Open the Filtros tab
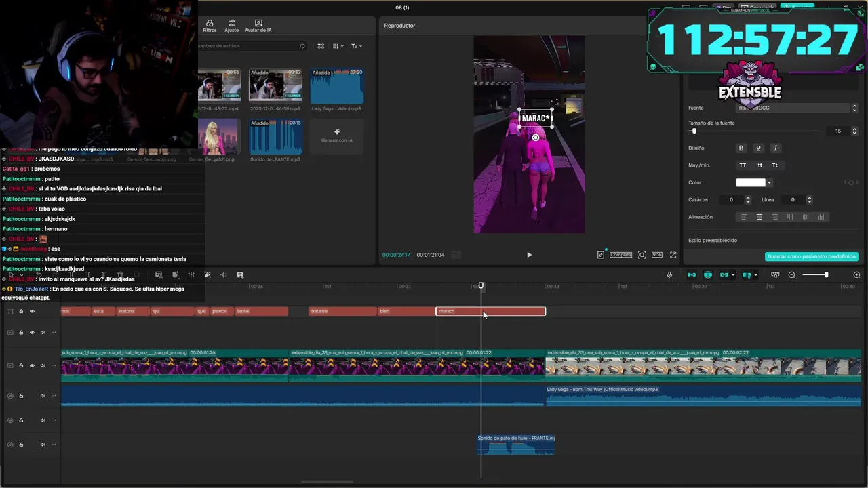 click(x=210, y=26)
